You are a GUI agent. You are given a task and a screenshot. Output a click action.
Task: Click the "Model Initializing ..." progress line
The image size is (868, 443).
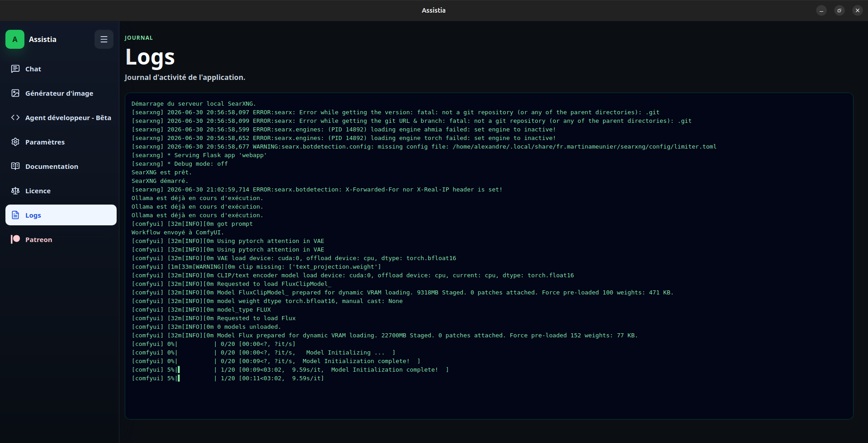[x=264, y=353]
